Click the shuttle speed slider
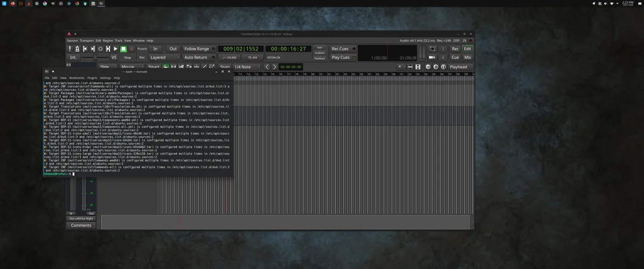This screenshot has width=644, height=269. click(95, 58)
